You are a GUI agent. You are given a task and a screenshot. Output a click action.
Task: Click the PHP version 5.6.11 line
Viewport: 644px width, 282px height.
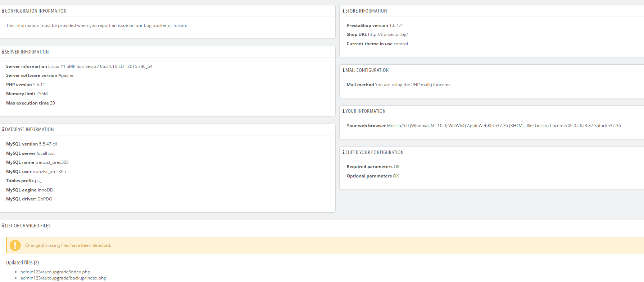click(x=26, y=85)
